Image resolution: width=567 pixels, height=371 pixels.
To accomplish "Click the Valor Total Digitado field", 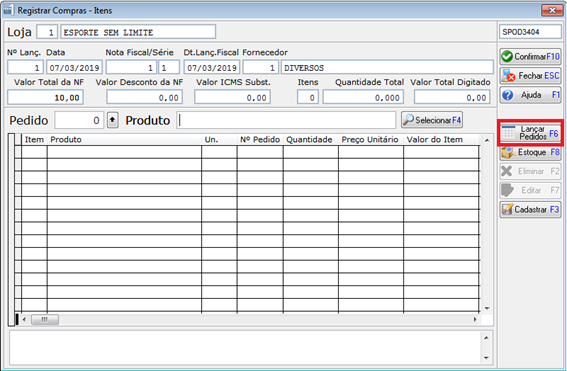I will pos(452,97).
